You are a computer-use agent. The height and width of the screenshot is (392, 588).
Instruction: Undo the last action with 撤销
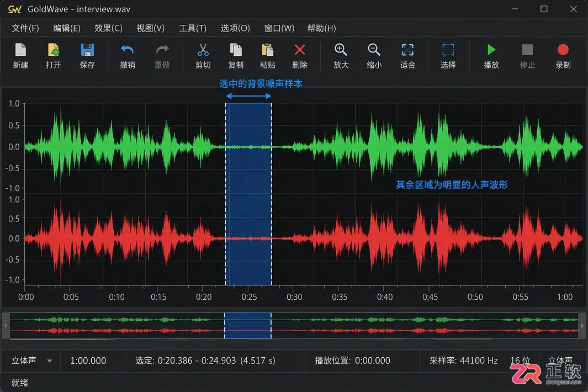click(127, 50)
